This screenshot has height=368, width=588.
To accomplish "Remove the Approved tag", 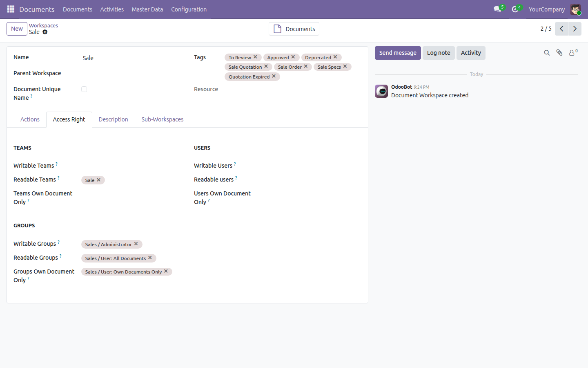I will [x=293, y=57].
